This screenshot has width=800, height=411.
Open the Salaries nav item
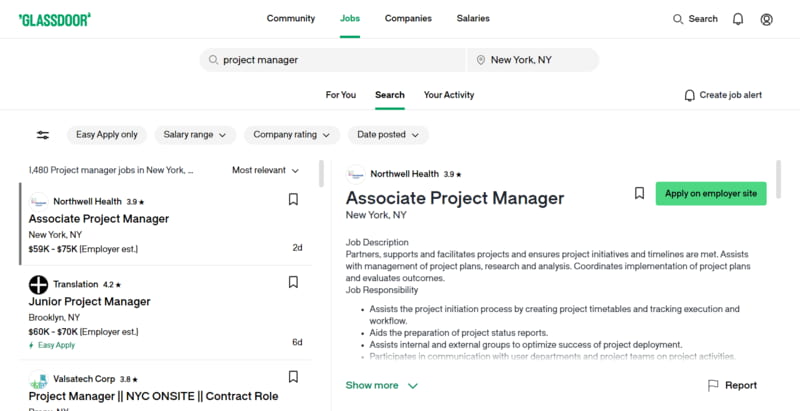tap(473, 19)
